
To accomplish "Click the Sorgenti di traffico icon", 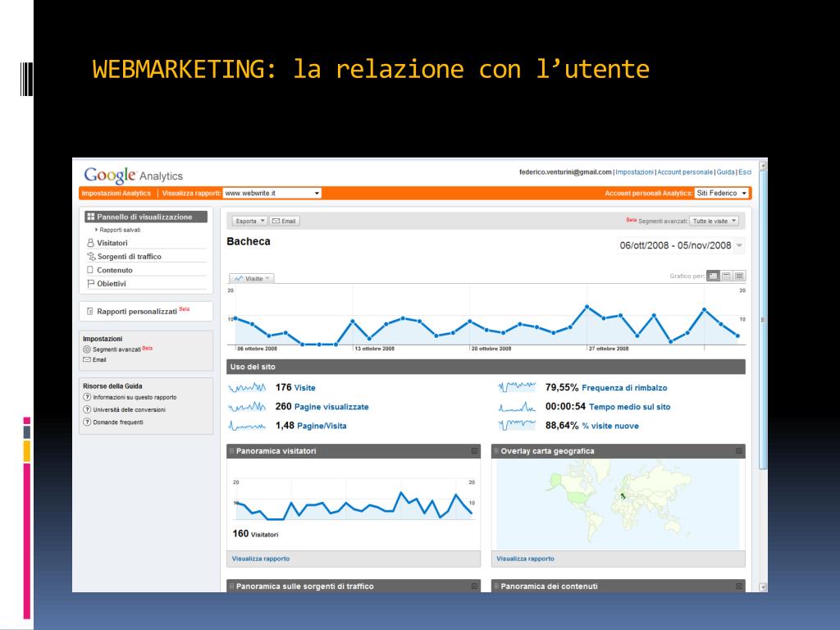I will tap(91, 257).
